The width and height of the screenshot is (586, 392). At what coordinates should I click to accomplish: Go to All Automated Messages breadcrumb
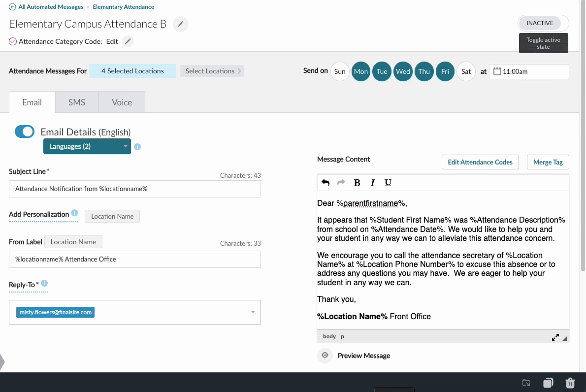(x=51, y=7)
